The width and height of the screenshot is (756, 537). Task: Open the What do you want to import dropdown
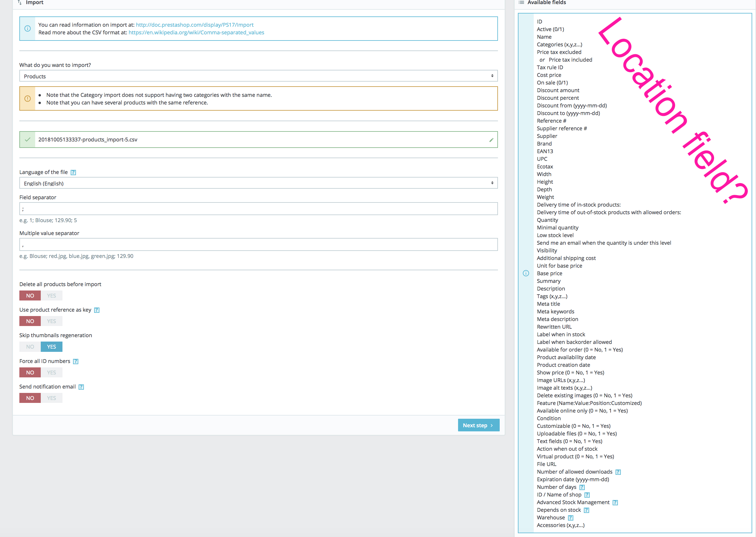coord(258,76)
